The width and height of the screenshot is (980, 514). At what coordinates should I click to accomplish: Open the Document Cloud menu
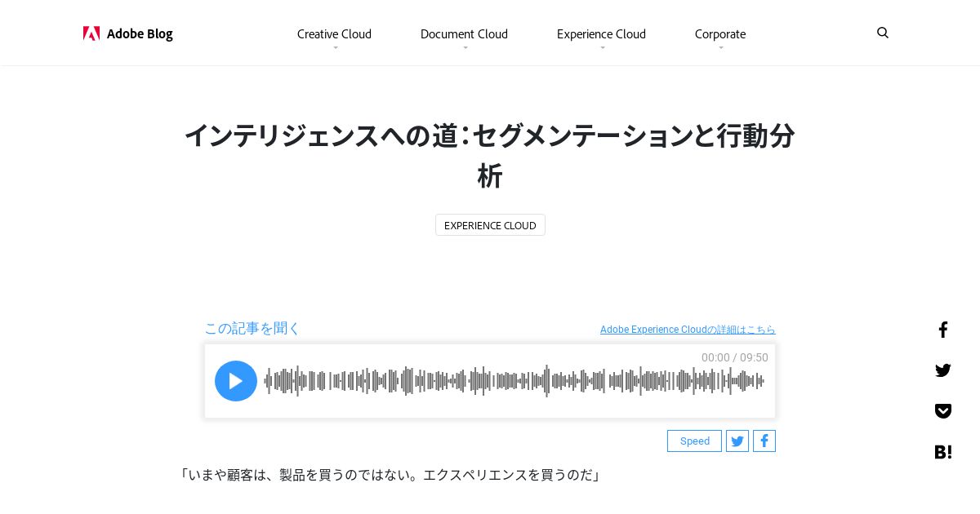tap(464, 33)
